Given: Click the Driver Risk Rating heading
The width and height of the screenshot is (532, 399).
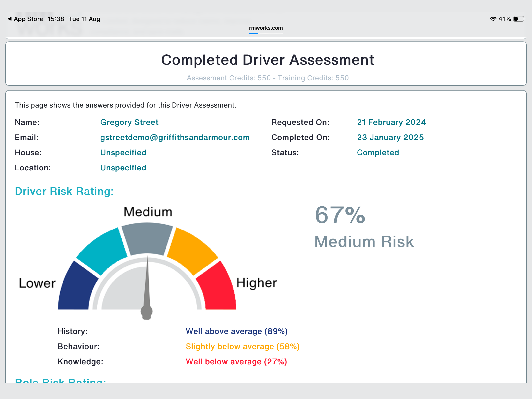Looking at the screenshot, I should point(64,191).
